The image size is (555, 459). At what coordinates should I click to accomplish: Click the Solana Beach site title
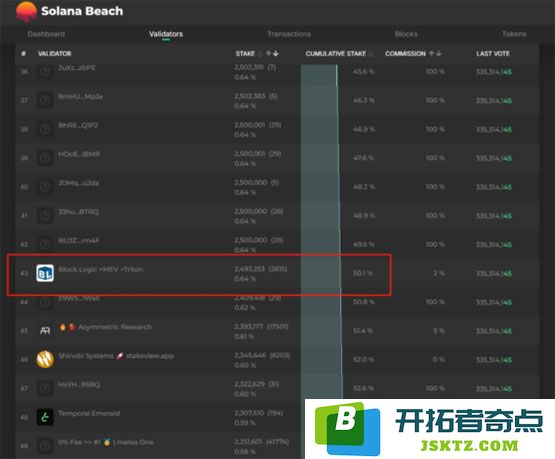(82, 11)
